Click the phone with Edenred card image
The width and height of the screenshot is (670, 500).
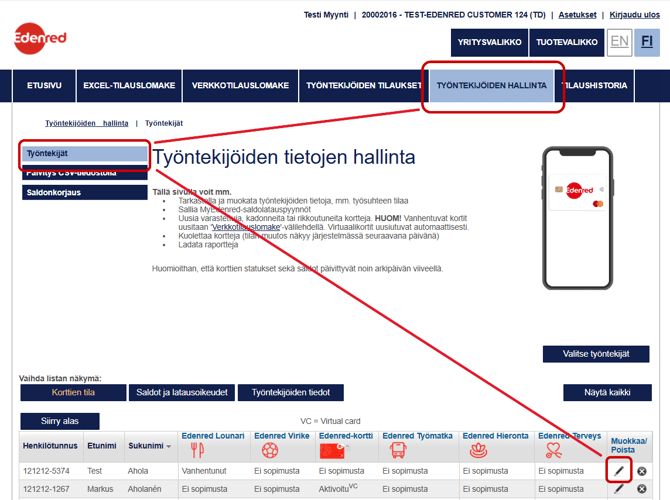point(578,218)
